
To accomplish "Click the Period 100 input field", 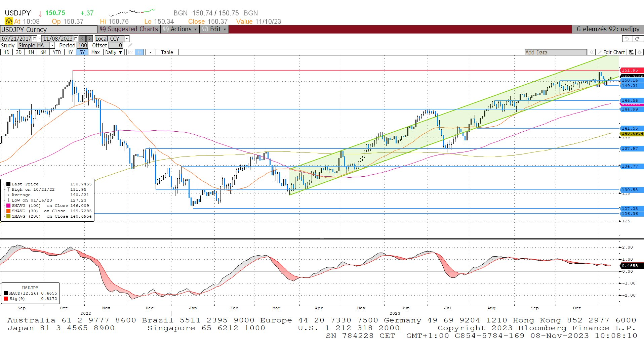I will click(83, 45).
